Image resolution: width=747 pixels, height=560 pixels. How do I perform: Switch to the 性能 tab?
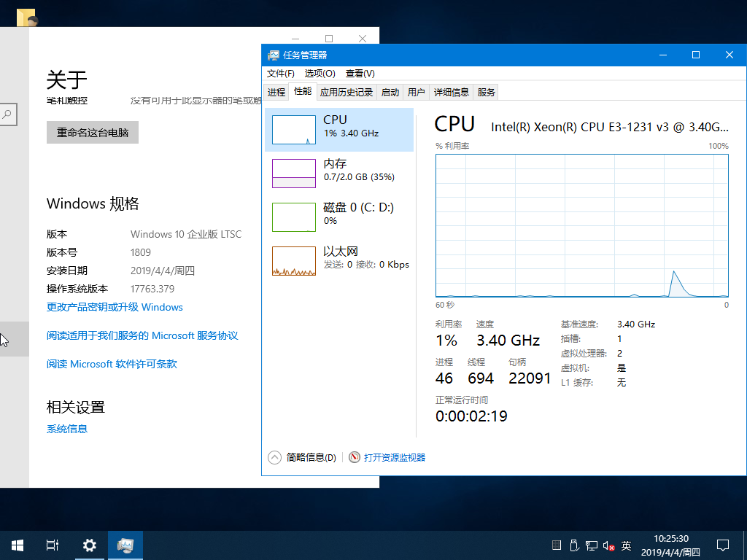pos(303,91)
